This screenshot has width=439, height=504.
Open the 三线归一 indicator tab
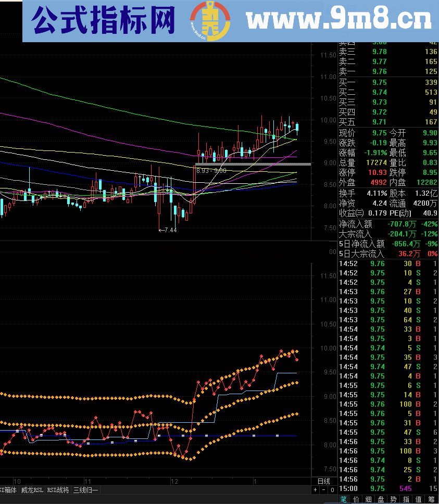pyautogui.click(x=85, y=490)
